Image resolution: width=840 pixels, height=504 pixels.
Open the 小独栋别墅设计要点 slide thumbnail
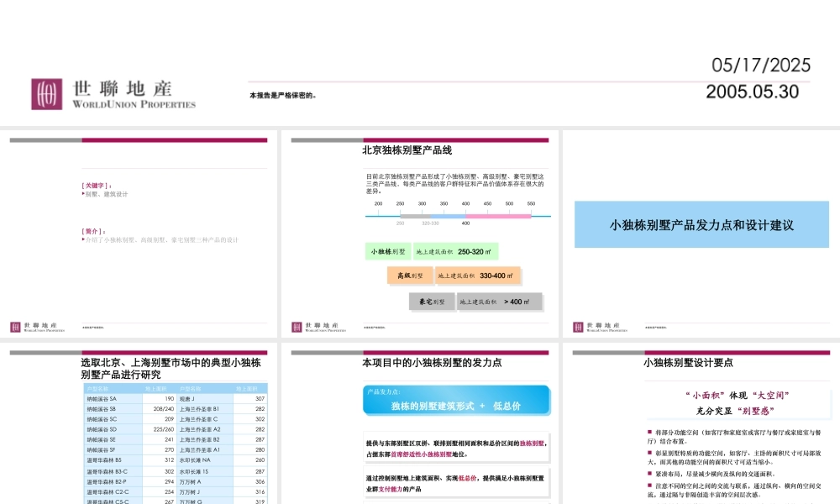[x=701, y=423]
